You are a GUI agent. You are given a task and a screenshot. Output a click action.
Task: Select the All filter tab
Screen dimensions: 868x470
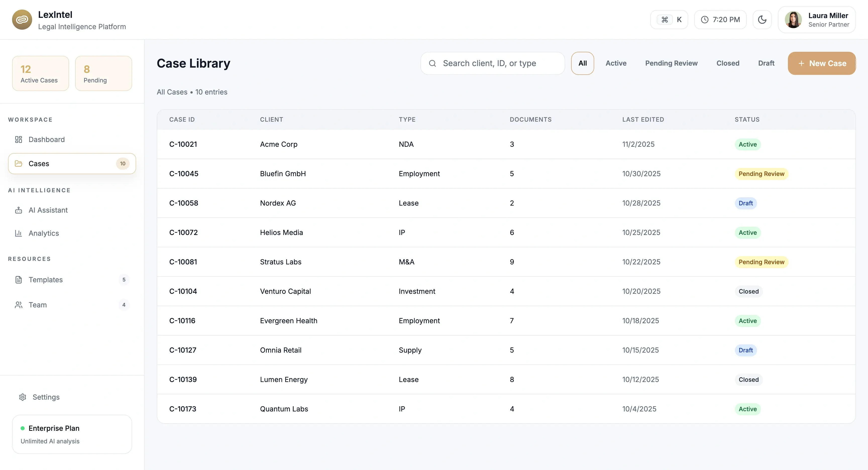pyautogui.click(x=582, y=63)
